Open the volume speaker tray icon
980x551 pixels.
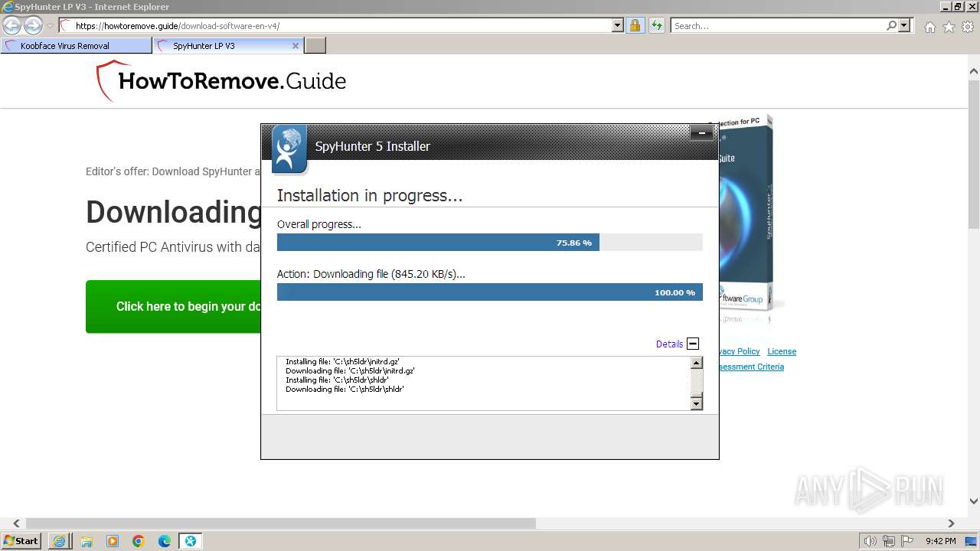tap(871, 541)
